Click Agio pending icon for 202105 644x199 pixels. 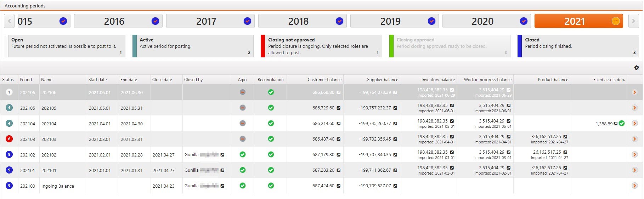(243, 108)
